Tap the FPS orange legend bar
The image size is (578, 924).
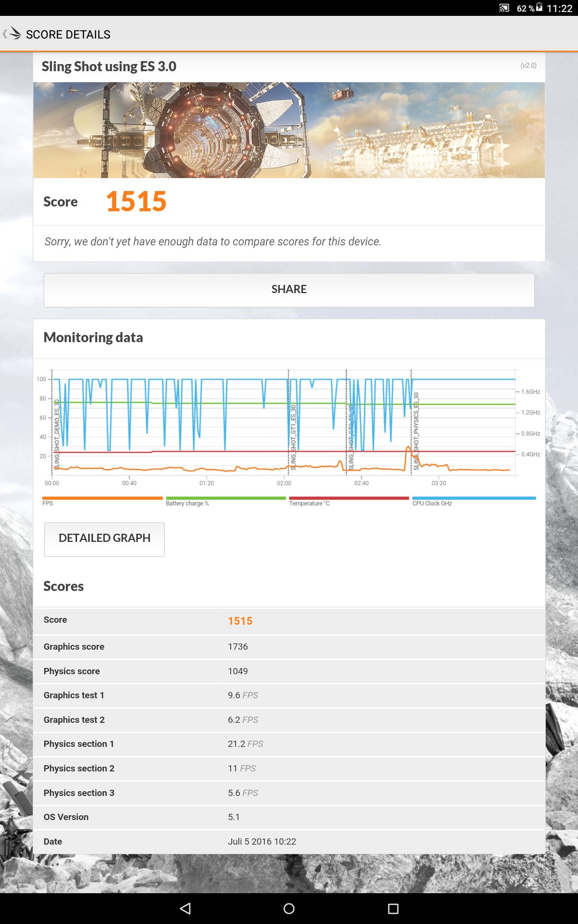click(x=103, y=498)
